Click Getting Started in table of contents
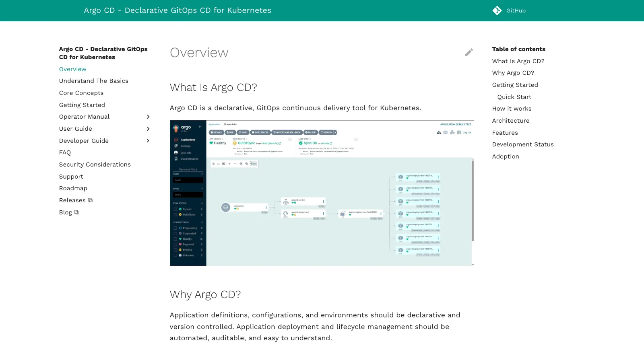The width and height of the screenshot is (644, 362). pyautogui.click(x=515, y=85)
